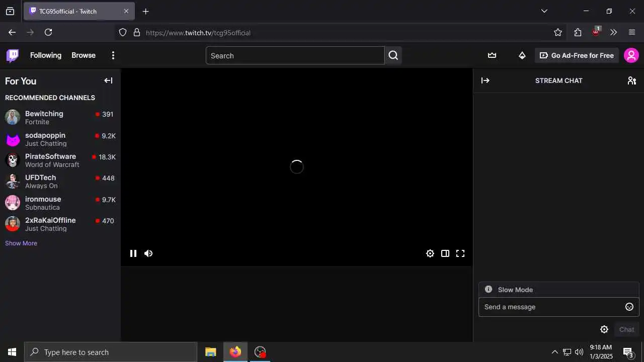Open list all tabs dropdown
The height and width of the screenshot is (362, 644).
544,11
